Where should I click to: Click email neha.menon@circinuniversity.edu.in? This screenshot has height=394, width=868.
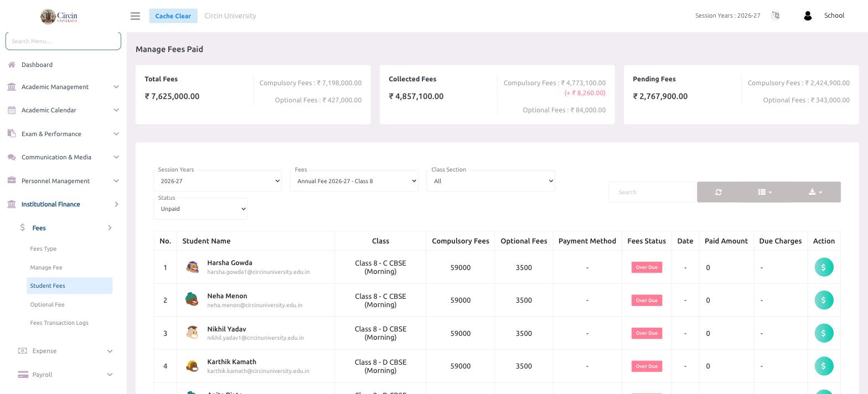[255, 305]
